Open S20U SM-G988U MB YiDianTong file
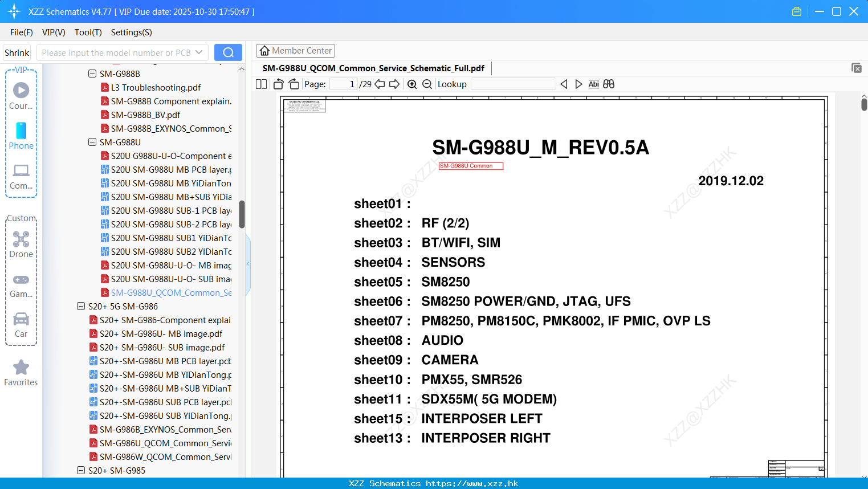Image resolution: width=868 pixels, height=489 pixels. [166, 183]
